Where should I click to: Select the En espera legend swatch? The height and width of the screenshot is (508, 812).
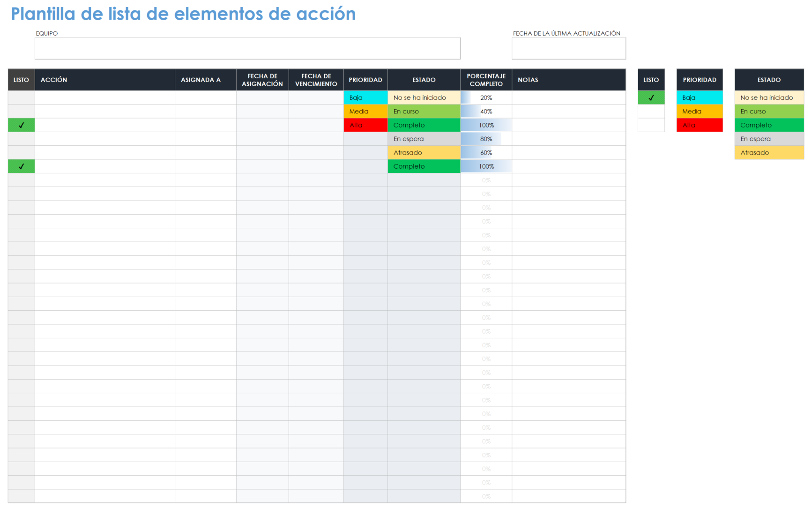(x=769, y=139)
